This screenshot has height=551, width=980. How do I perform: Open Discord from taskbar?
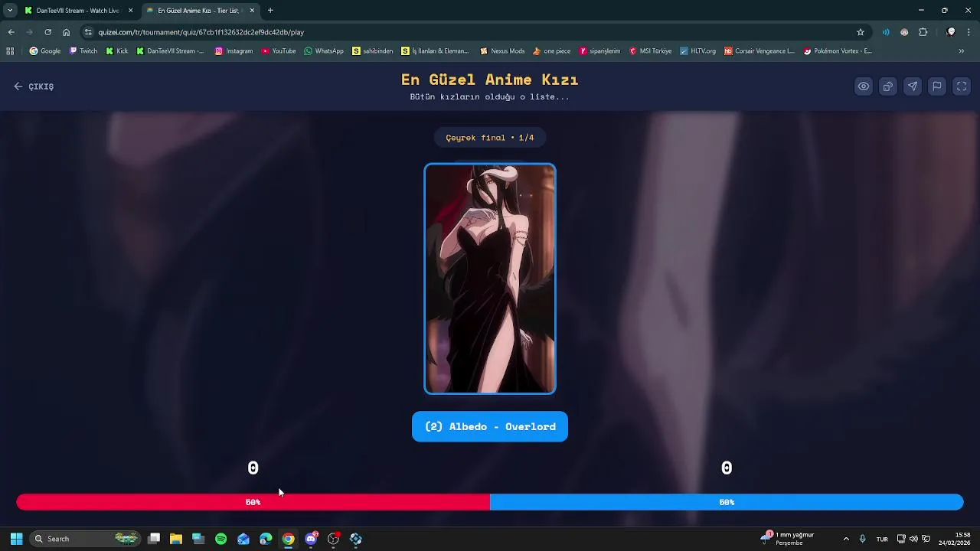point(311,539)
